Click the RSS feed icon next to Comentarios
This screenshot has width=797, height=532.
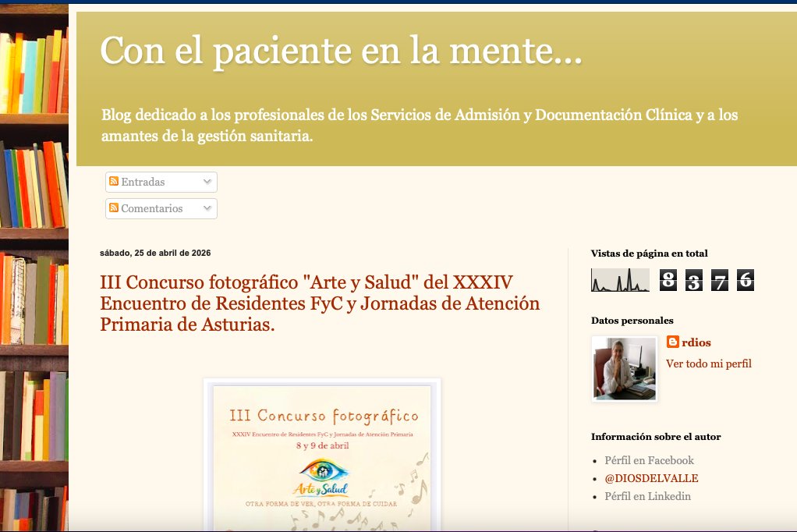(x=114, y=207)
